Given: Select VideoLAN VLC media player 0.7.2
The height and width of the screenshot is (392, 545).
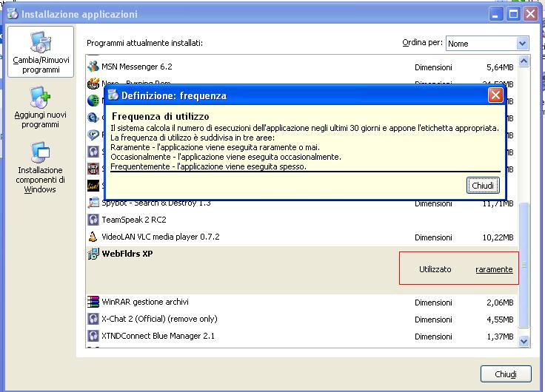Looking at the screenshot, I should tap(301, 237).
